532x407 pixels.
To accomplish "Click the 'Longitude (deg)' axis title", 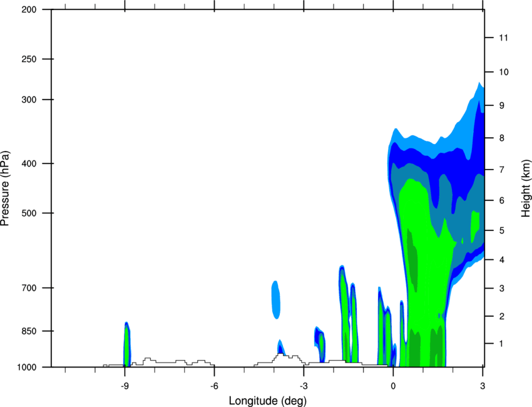I will pos(268,401).
